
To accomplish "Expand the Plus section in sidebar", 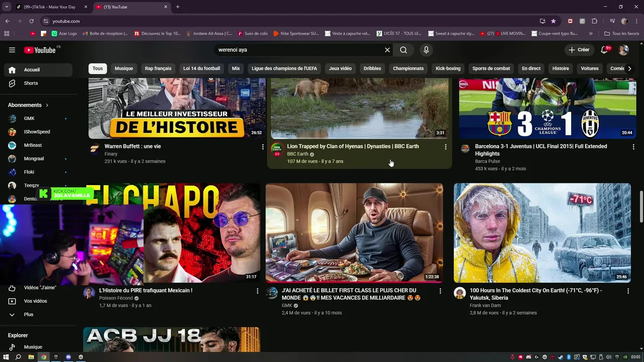I will (38, 315).
